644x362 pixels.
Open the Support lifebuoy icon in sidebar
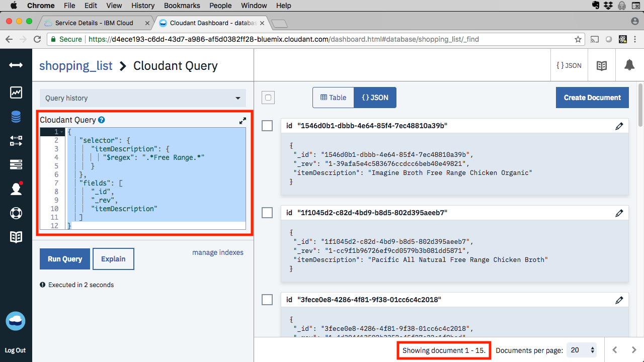pyautogui.click(x=16, y=213)
